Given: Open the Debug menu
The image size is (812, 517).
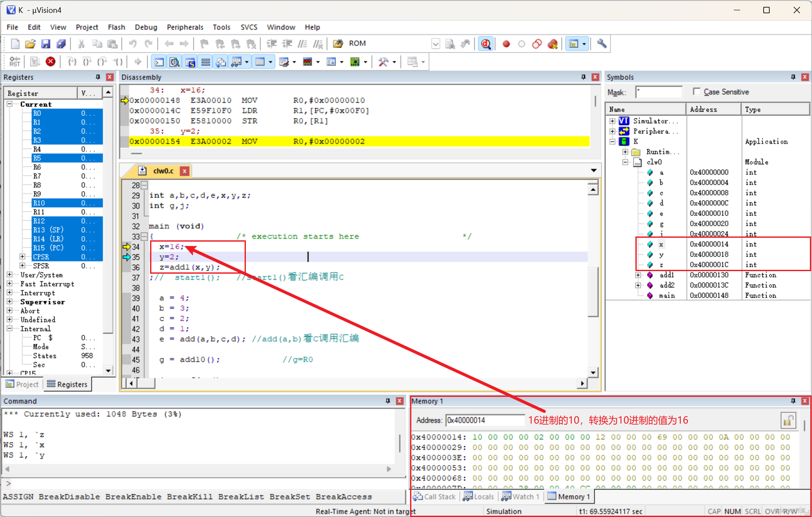Looking at the screenshot, I should click(x=146, y=27).
